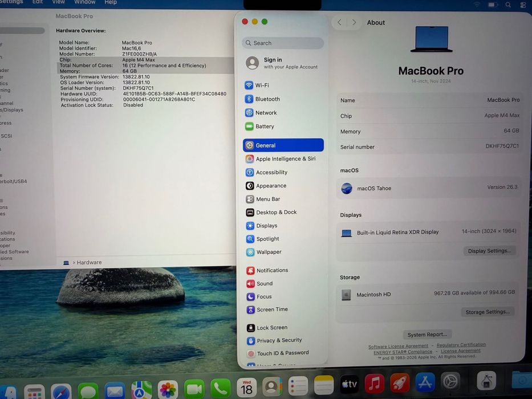Open System Settings from the Dock

[x=450, y=382]
